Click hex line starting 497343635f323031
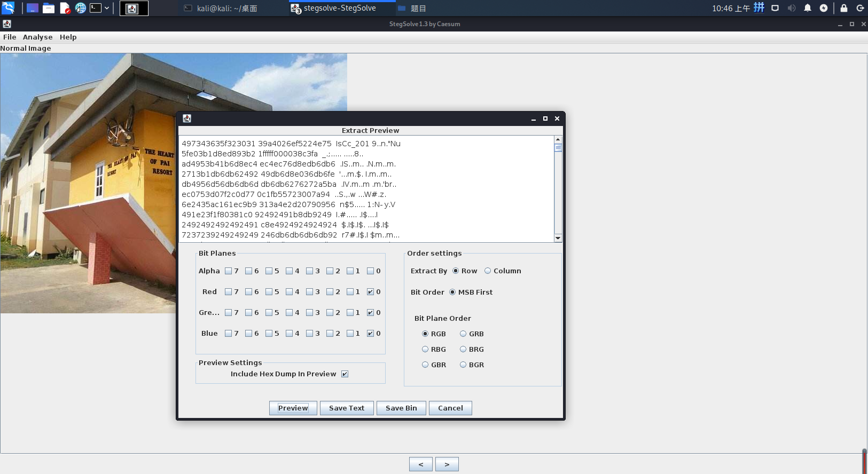Image resolution: width=868 pixels, height=474 pixels. pyautogui.click(x=291, y=144)
